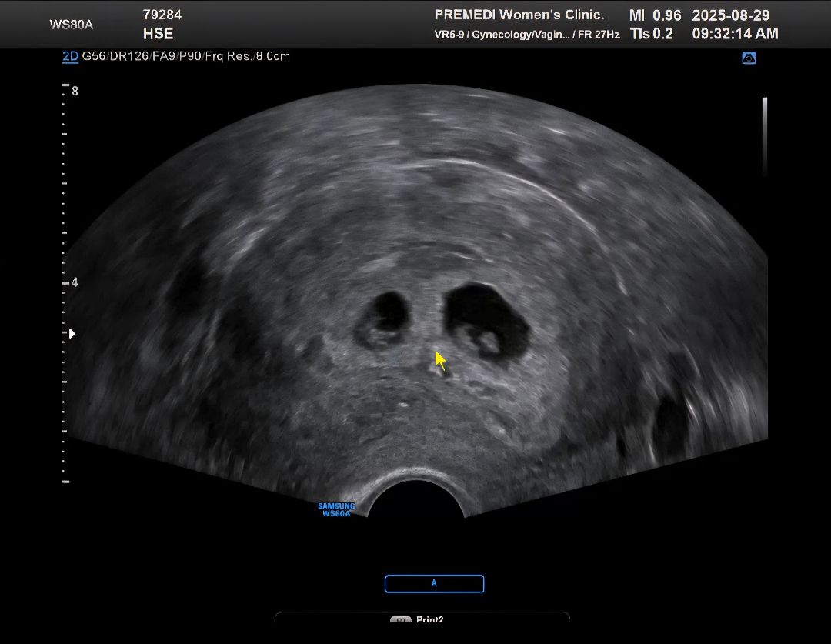Click the VR5-9 Gynecology probe preset text
This screenshot has width=831, height=644.
tap(526, 35)
